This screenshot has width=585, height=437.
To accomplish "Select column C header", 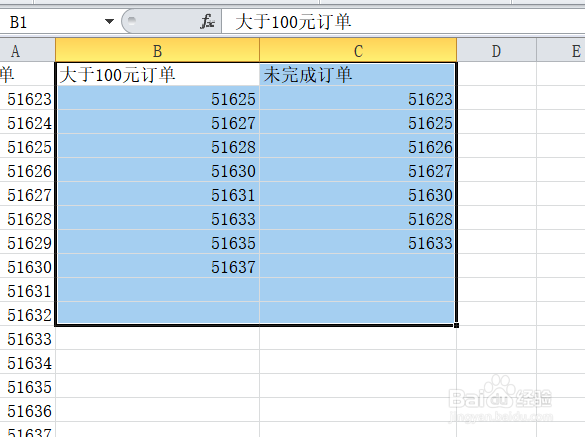I will tap(358, 51).
